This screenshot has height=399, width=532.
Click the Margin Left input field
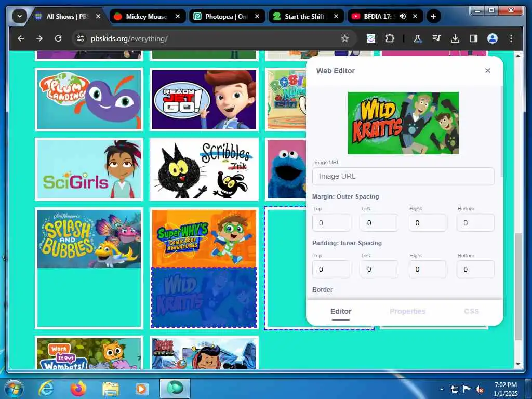point(379,223)
